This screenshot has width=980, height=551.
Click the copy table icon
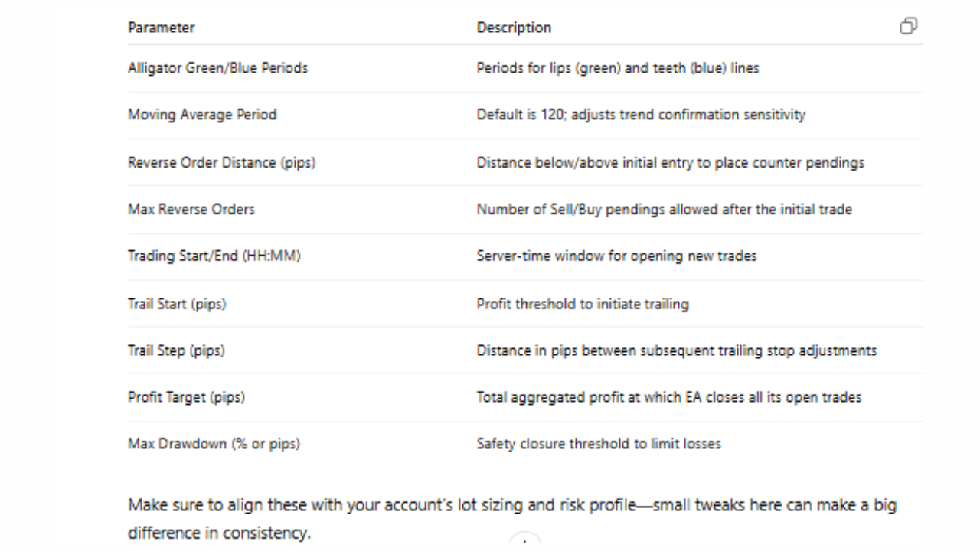point(908,27)
